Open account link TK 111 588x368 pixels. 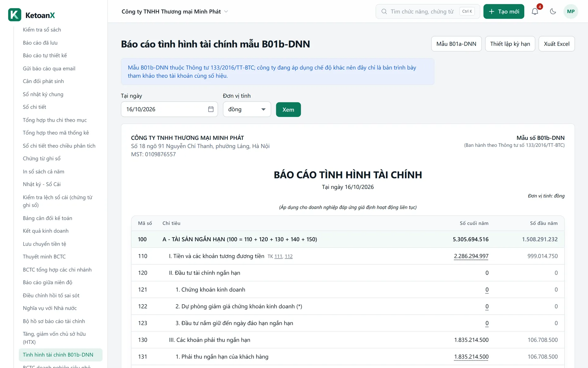(278, 256)
